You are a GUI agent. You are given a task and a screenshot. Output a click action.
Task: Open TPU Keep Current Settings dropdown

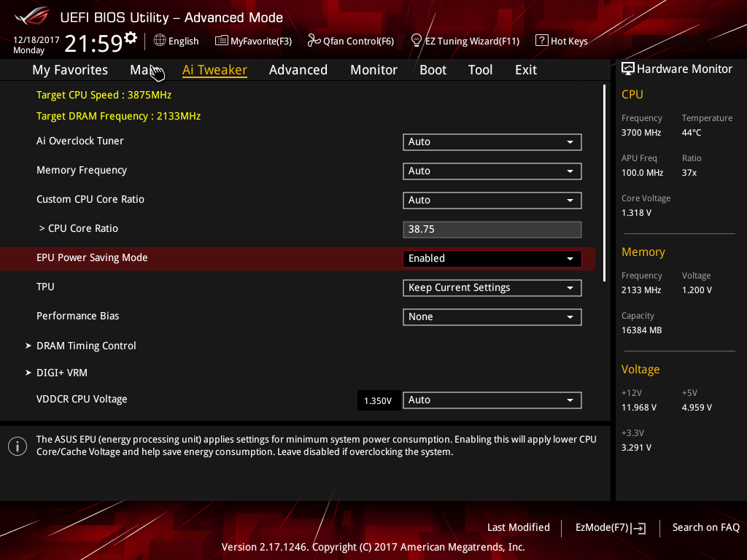(492, 287)
